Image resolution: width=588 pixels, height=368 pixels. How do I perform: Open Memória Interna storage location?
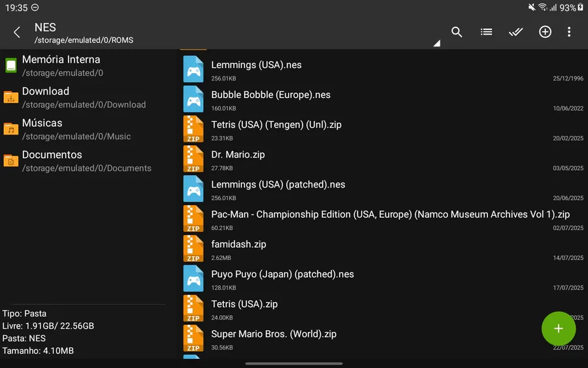point(62,65)
